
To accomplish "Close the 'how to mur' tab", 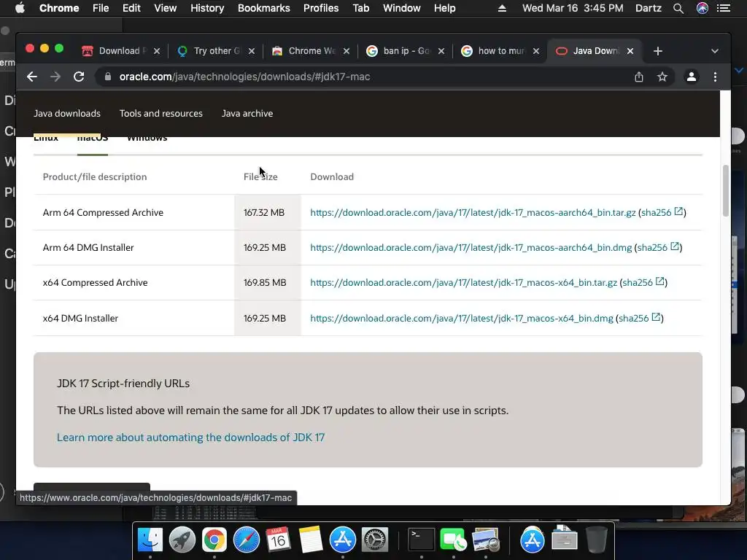I will click(x=536, y=51).
